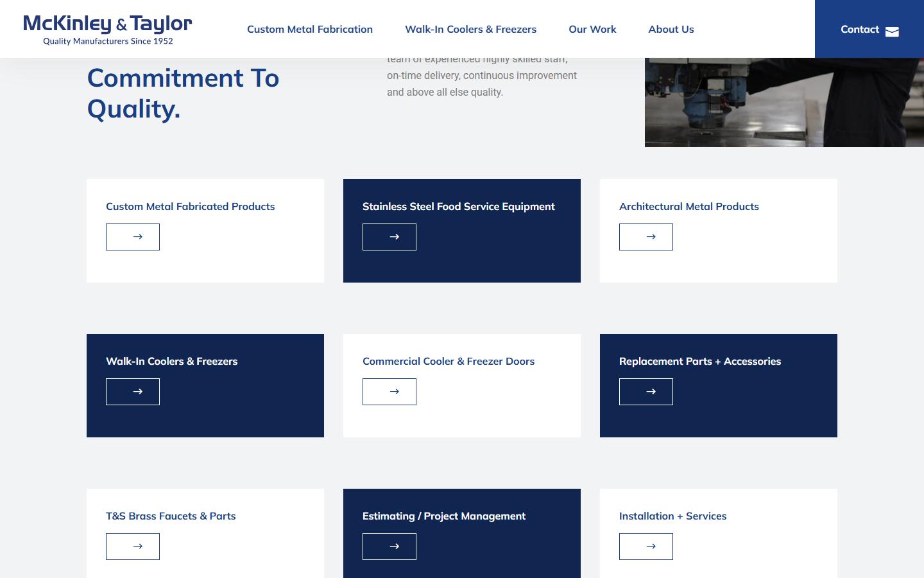This screenshot has height=578, width=924.
Task: Click the Replacement Parts + Accessories title
Action: tap(700, 361)
